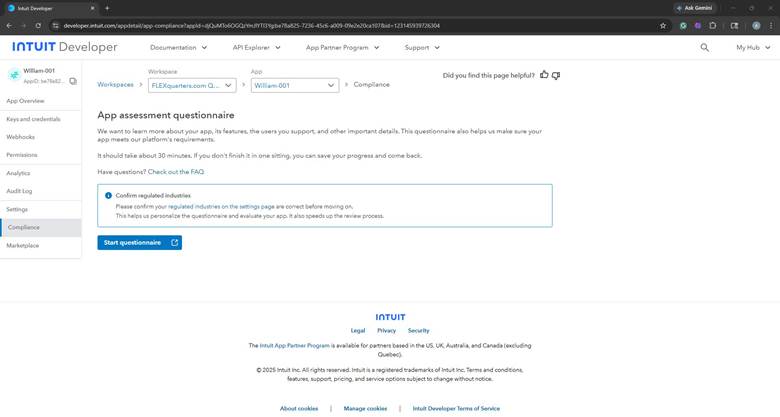Click the Intuit Developer logo
The image size is (780, 417).
(x=65, y=47)
